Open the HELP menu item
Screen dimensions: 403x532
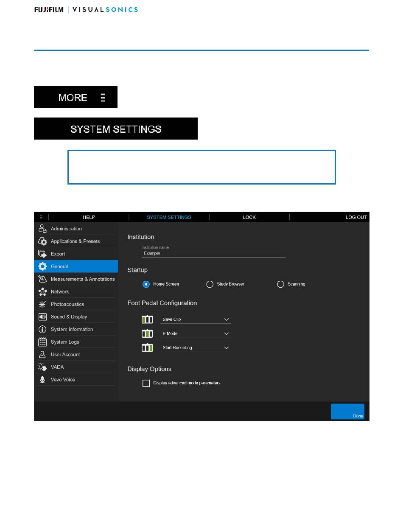pyautogui.click(x=89, y=217)
